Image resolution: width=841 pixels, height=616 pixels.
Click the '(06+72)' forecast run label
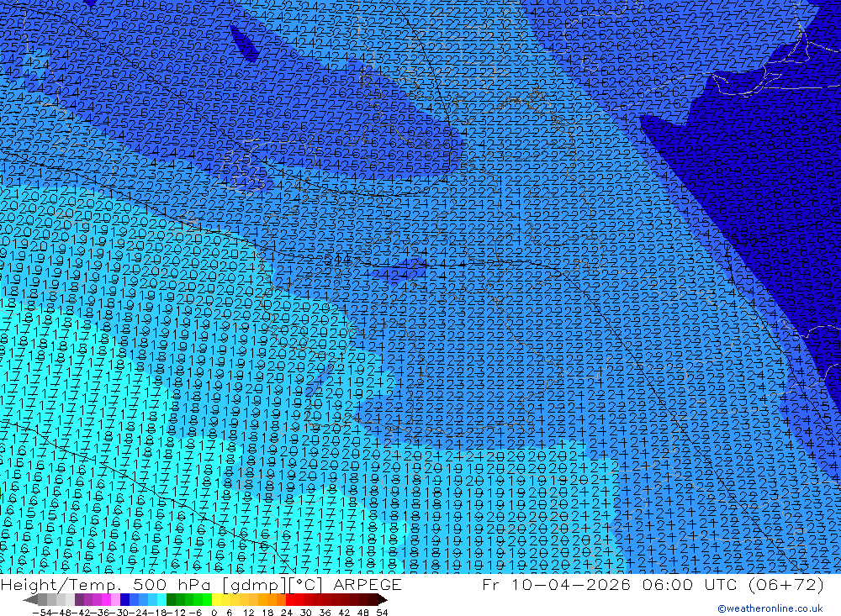[x=785, y=584]
